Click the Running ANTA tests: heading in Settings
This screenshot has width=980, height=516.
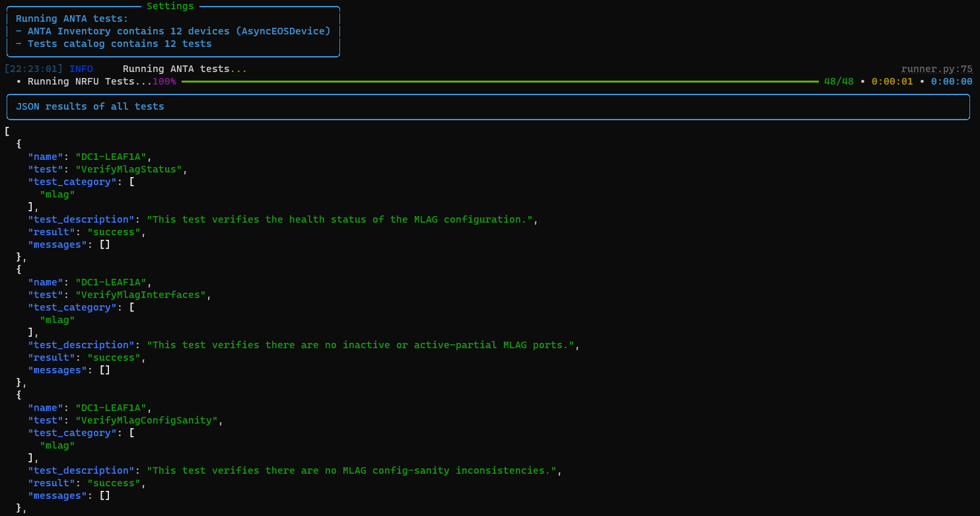click(x=72, y=18)
